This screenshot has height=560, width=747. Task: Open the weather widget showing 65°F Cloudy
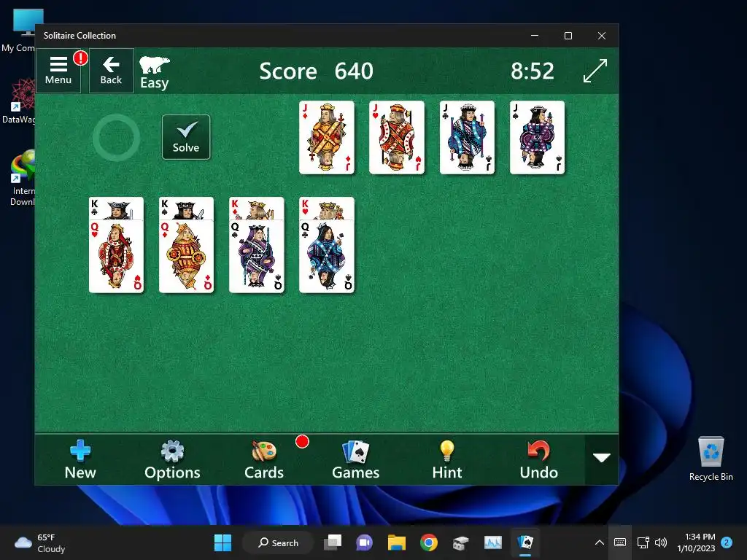pyautogui.click(x=40, y=542)
